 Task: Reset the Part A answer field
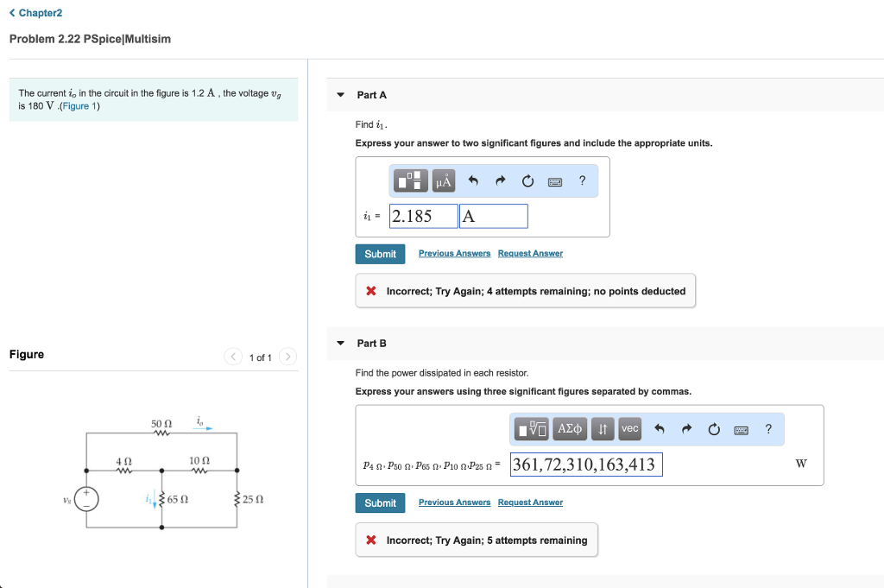527,180
